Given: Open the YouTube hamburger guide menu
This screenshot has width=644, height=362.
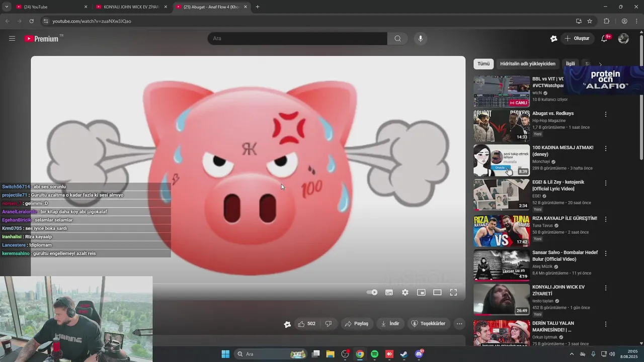Looking at the screenshot, I should tap(12, 38).
